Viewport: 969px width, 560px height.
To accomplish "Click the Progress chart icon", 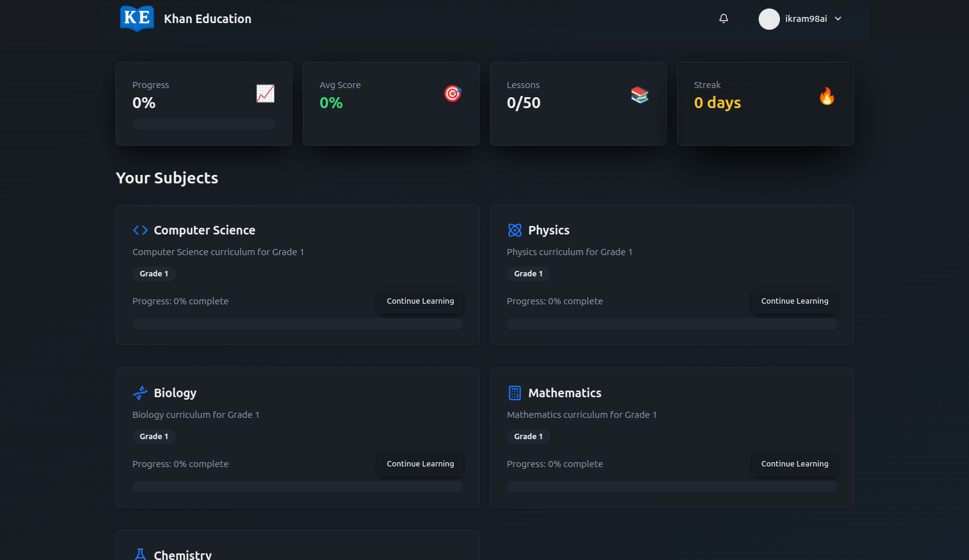I will 265,94.
